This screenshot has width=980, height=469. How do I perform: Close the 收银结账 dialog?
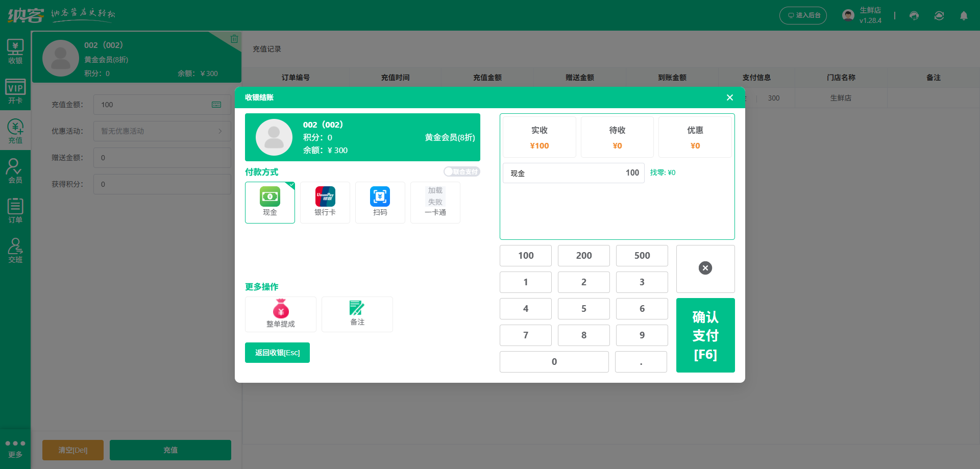(729, 97)
